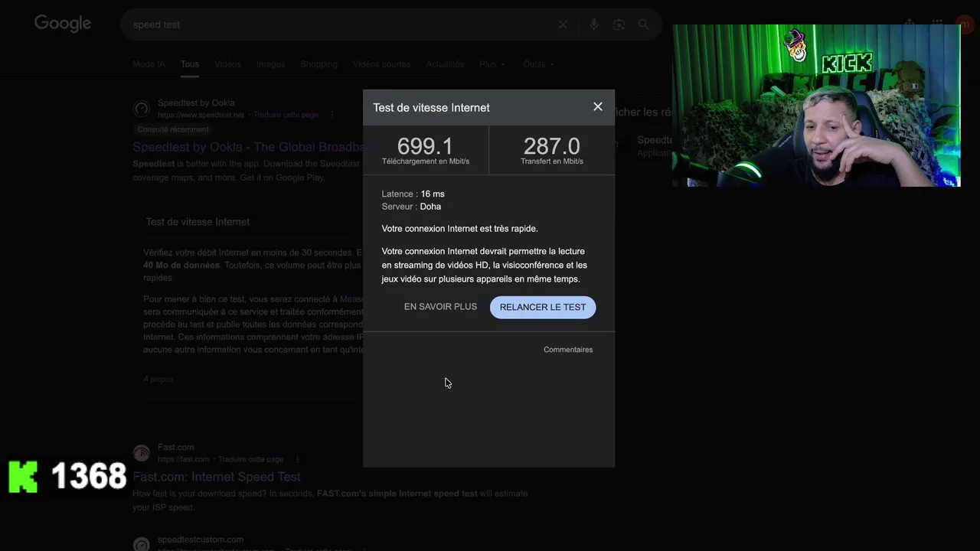Image resolution: width=980 pixels, height=551 pixels.
Task: Click Traduire cette page for speedtest.net
Action: pos(285,115)
